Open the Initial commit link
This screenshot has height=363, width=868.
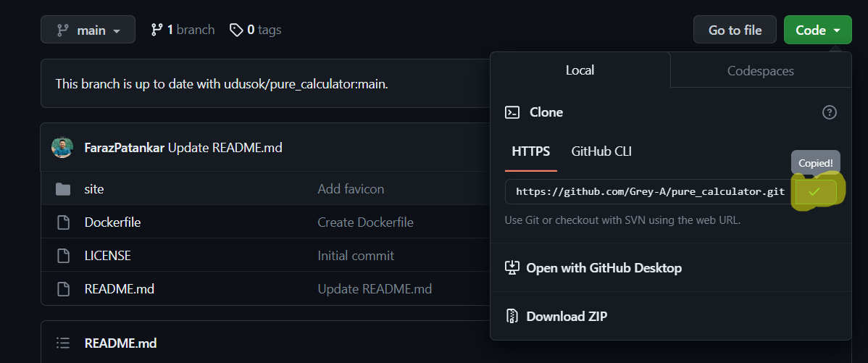pos(356,256)
